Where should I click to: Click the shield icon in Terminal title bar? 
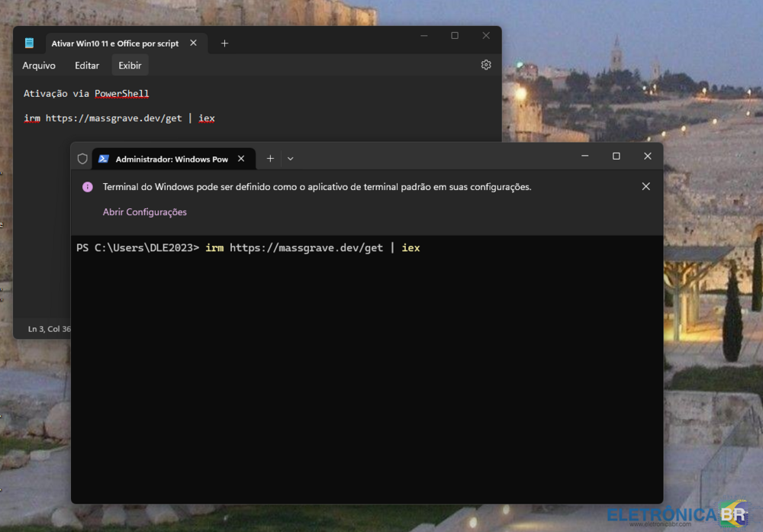82,159
